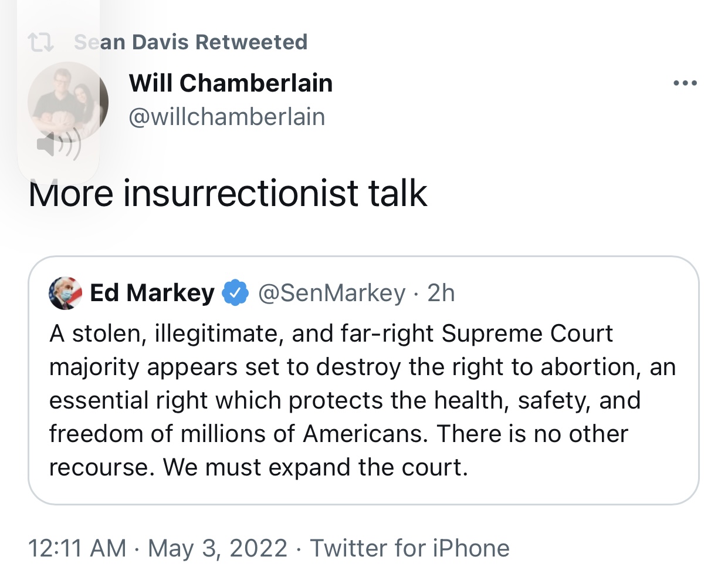This screenshot has width=728, height=580.
Task: Open the "Twitter for iPhone" source link
Action: click(409, 548)
